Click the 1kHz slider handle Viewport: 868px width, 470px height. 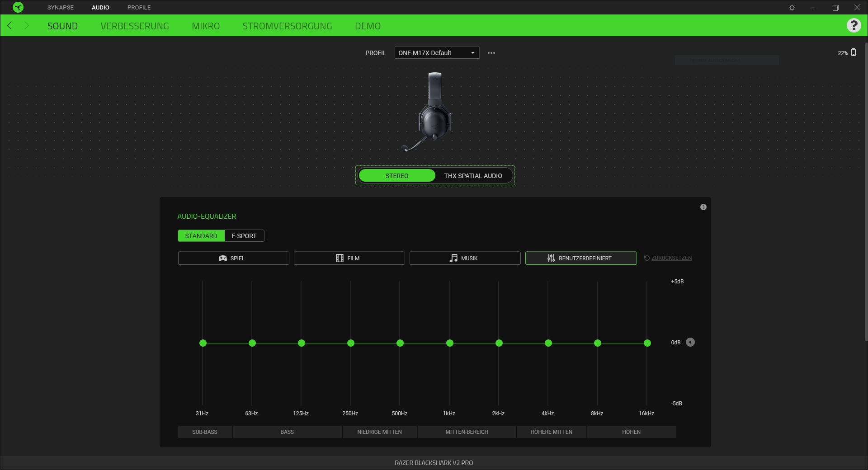pyautogui.click(x=450, y=343)
